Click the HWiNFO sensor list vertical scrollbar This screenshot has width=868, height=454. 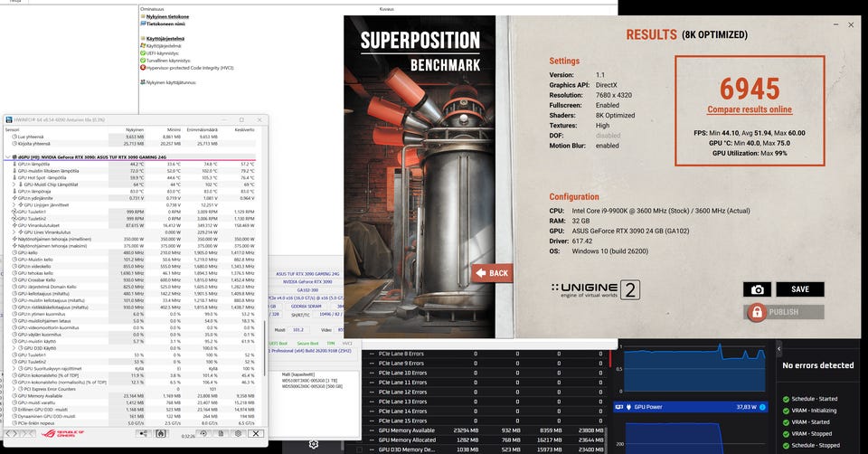pos(265,346)
